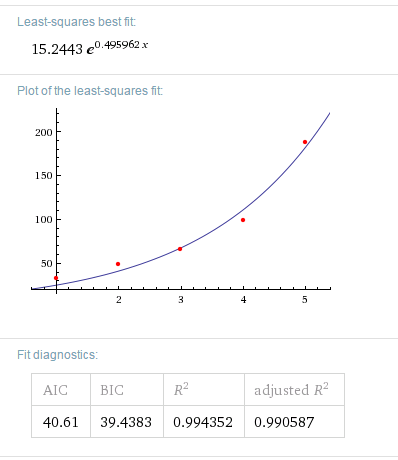
Task: Select the best-fit formula 15.2443 e^0.495962x
Action: click(90, 48)
